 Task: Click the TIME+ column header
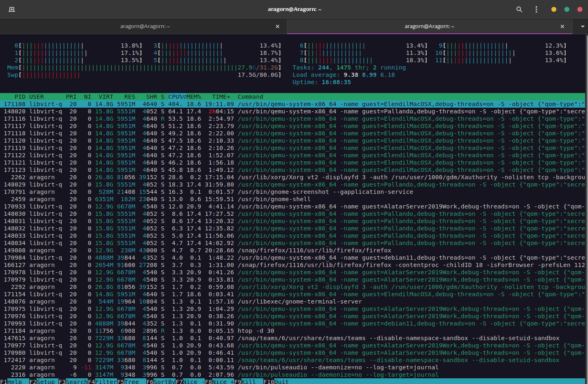coord(221,97)
